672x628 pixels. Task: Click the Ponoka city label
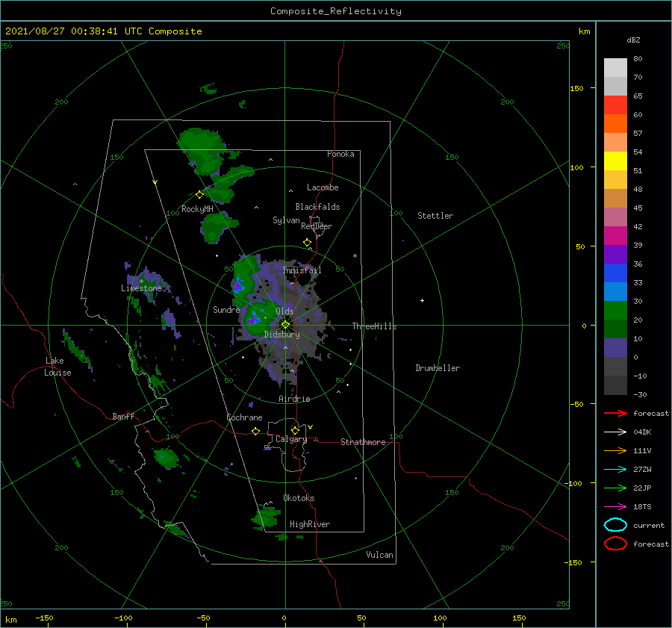pos(340,154)
